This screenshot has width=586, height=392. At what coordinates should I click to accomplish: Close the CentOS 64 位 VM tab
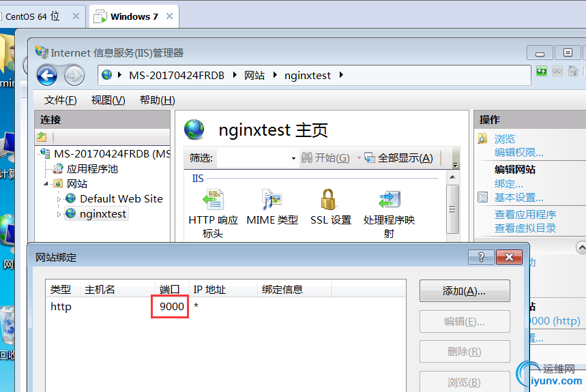point(76,16)
